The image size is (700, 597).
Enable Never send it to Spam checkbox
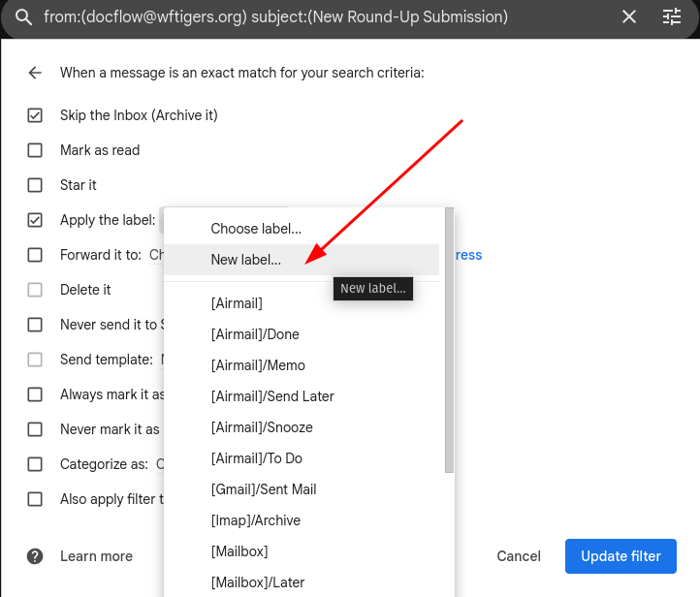[35, 325]
